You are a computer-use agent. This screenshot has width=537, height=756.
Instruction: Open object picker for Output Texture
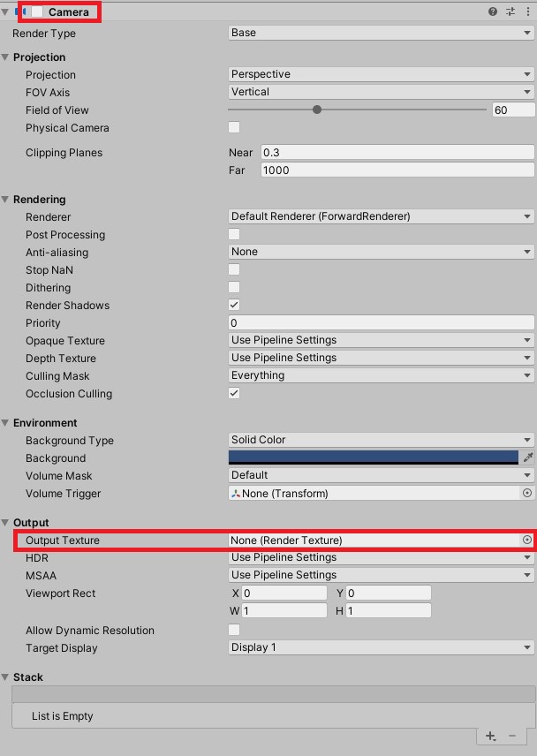(x=527, y=540)
